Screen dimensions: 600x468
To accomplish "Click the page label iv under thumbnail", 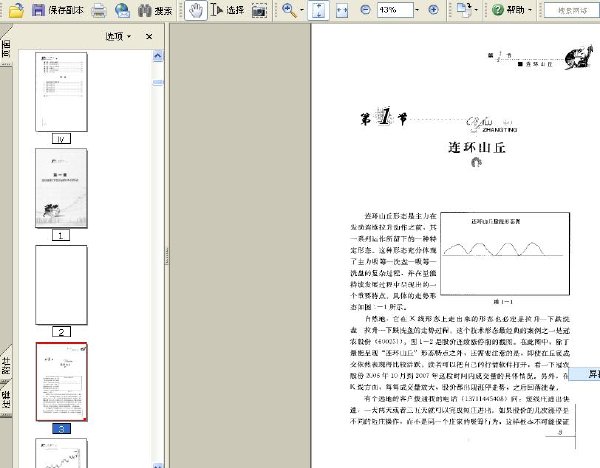I will (61, 139).
